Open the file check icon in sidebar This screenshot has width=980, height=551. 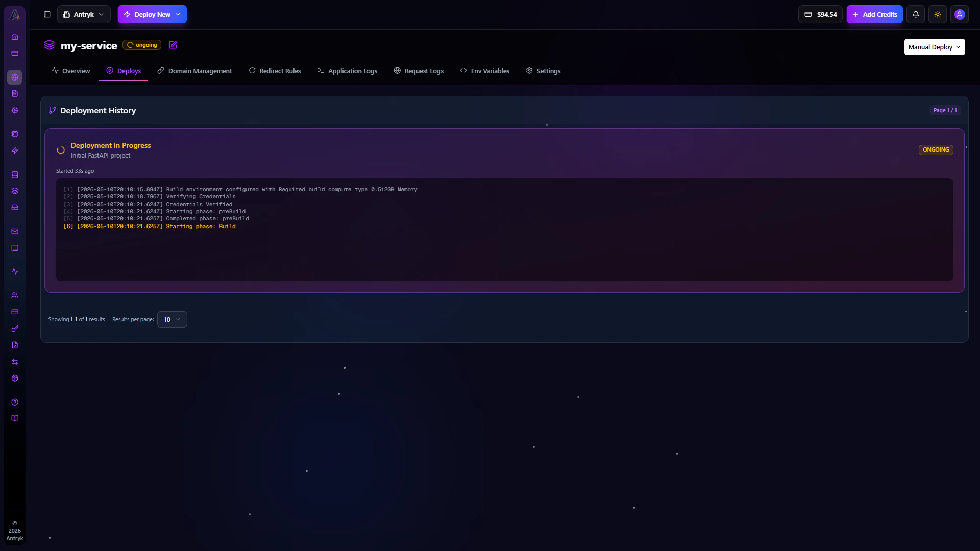(15, 345)
